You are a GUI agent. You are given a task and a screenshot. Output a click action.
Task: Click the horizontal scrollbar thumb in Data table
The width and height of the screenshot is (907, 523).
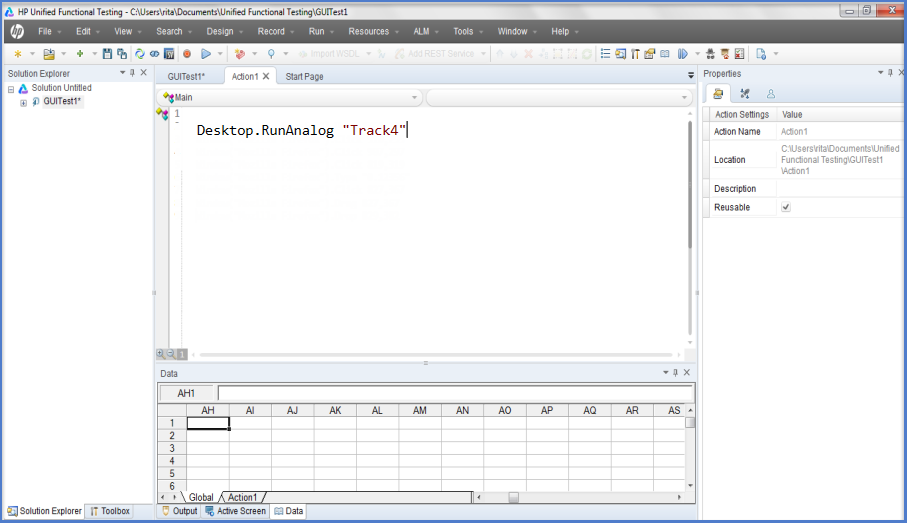(513, 497)
